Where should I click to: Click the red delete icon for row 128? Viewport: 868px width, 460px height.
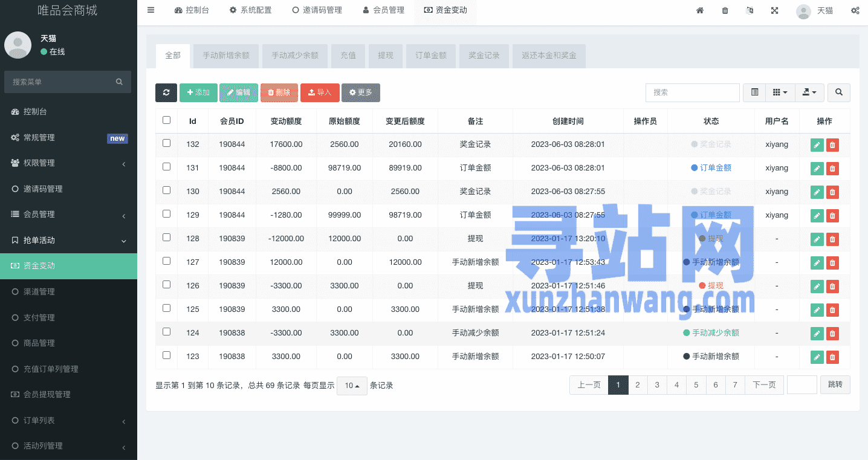832,239
